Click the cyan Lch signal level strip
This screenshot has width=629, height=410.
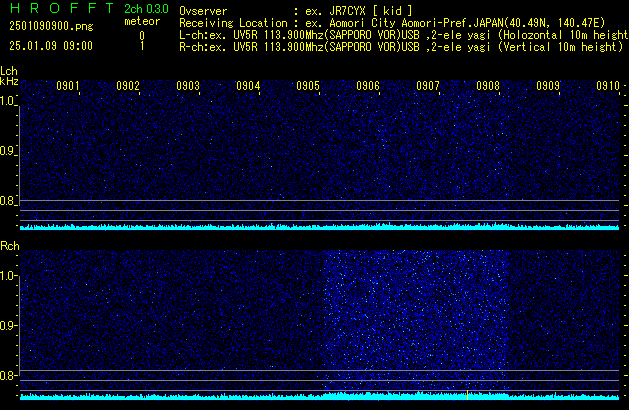pos(319,227)
